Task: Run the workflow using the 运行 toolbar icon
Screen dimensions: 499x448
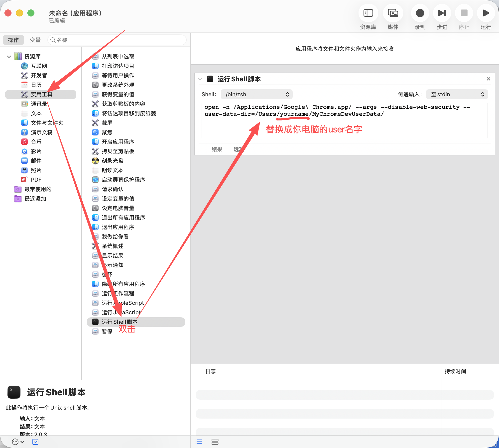Action: tap(485, 13)
